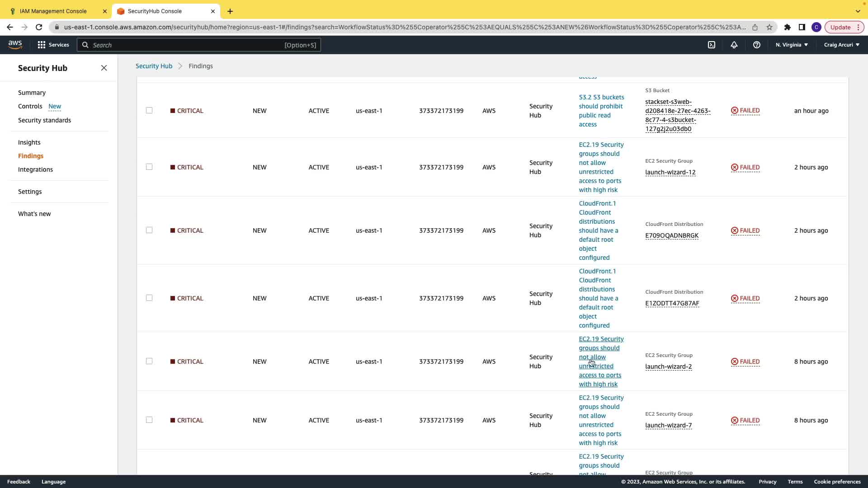Image resolution: width=868 pixels, height=488 pixels.
Task: Tick checkbox for launch-wizard-7 finding
Action: pyautogui.click(x=149, y=420)
